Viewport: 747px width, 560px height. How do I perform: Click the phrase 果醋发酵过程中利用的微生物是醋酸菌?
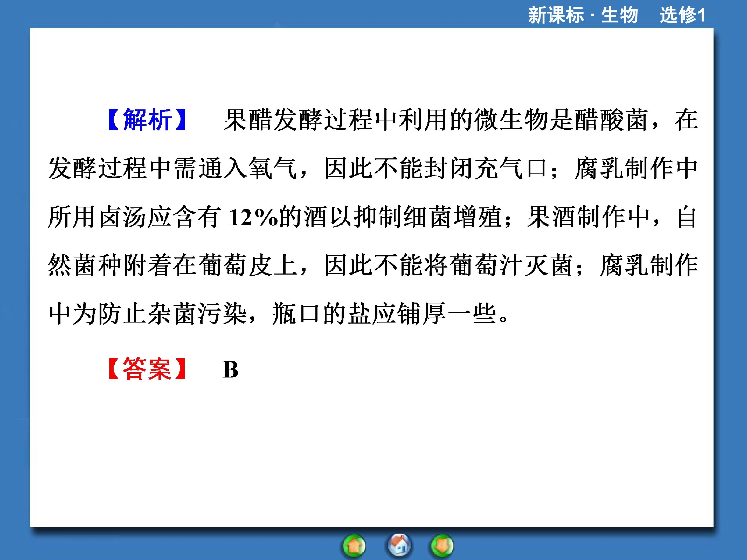[436, 120]
